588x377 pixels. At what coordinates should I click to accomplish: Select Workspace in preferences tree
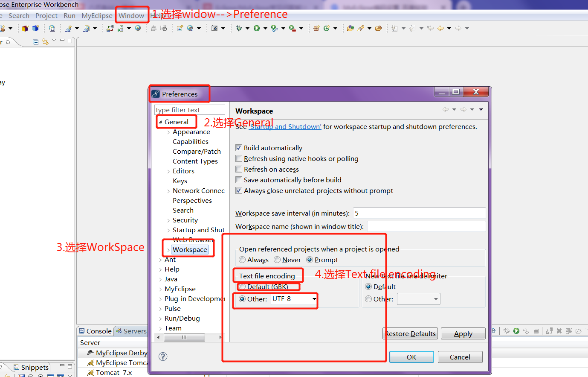[x=190, y=250]
